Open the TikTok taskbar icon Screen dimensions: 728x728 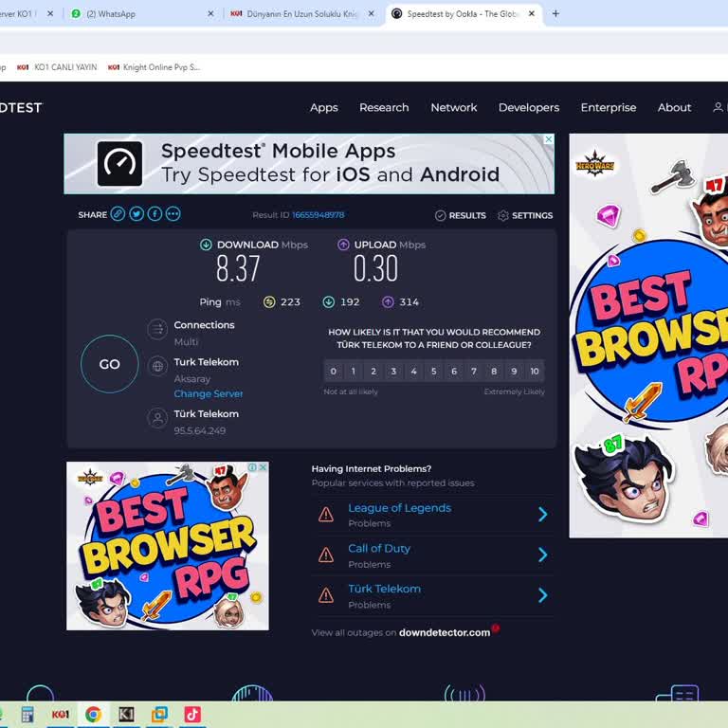(x=192, y=714)
